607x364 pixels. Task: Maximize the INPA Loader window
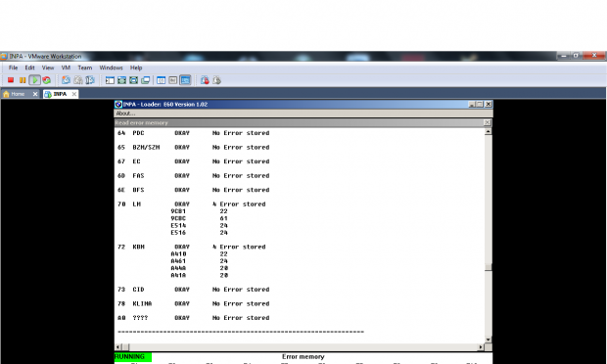(480, 104)
